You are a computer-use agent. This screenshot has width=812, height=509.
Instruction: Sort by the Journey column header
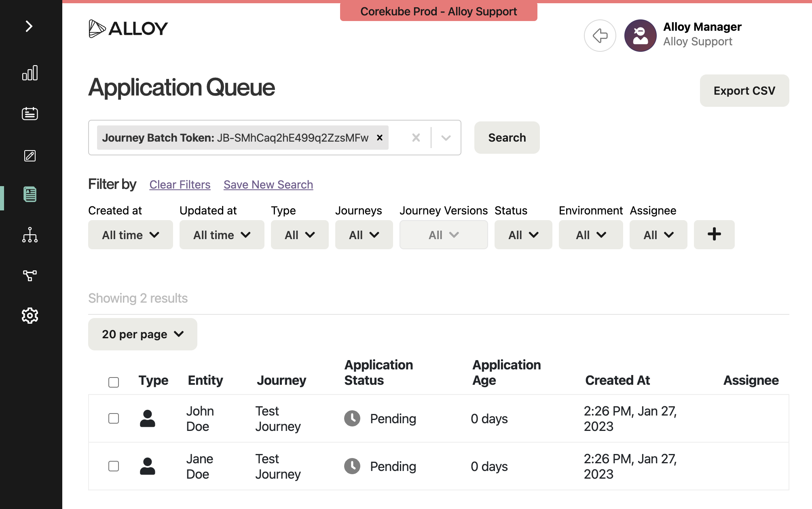pyautogui.click(x=281, y=380)
